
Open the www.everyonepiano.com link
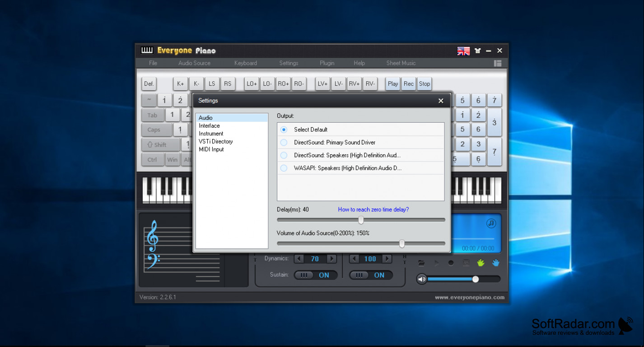pos(470,297)
